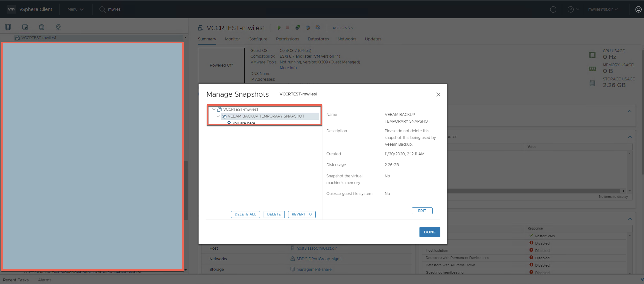Collapse the VEEAM BACKUP TEMPORARY SNAPSHOT node

(218, 116)
